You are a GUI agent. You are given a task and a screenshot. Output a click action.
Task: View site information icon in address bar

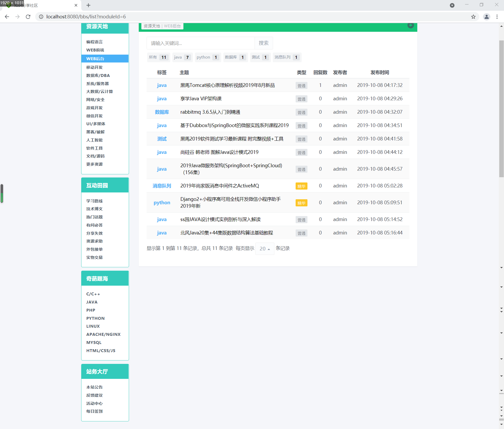coord(41,17)
